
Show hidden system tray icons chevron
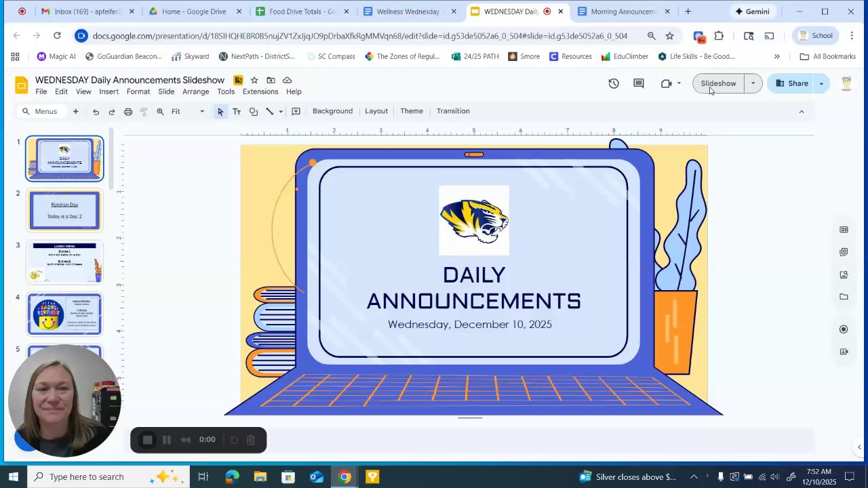pos(694,476)
